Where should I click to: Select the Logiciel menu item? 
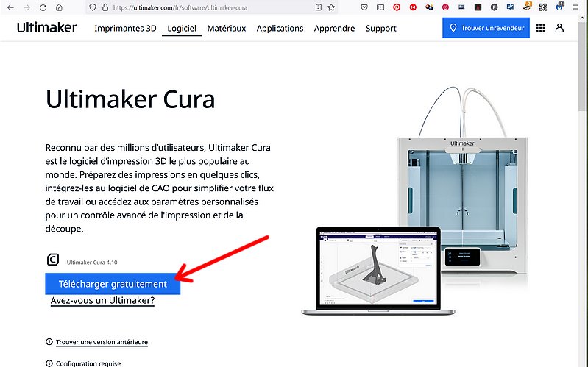pos(182,29)
